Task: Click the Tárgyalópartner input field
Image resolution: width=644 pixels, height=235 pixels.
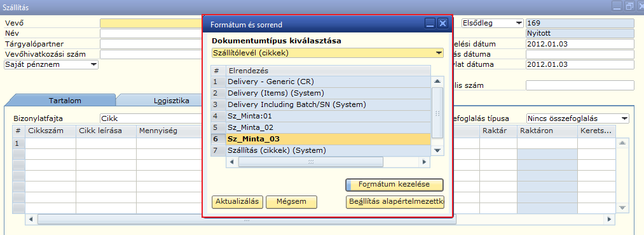Action: (x=151, y=44)
